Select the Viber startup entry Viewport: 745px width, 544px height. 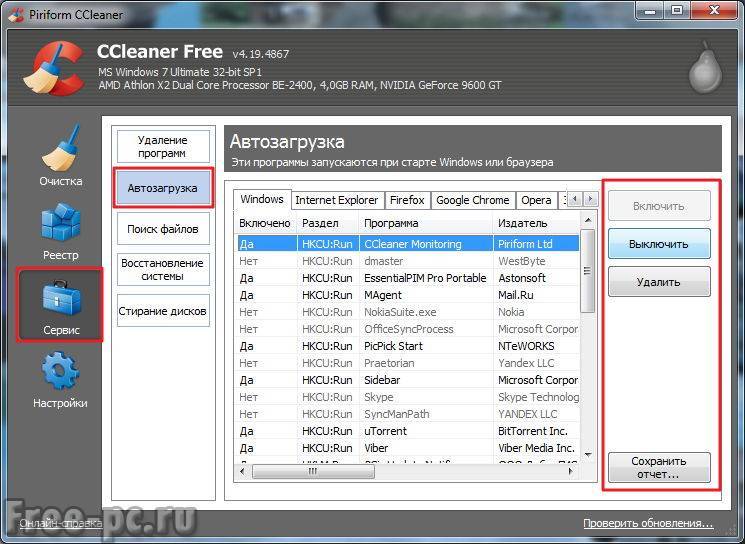[407, 449]
